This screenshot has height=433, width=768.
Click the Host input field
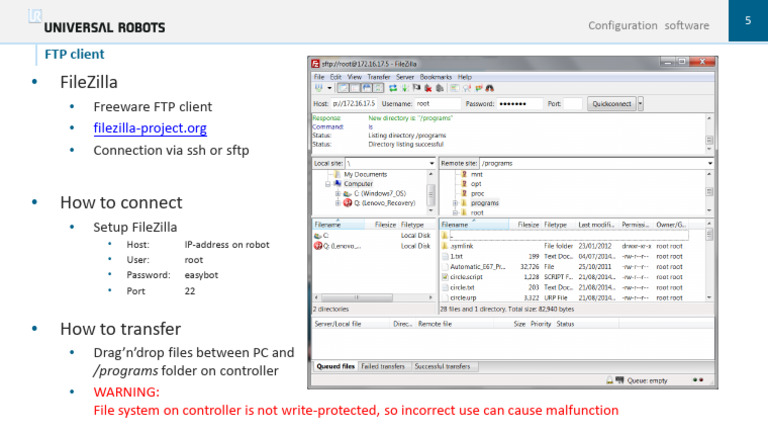(354, 104)
